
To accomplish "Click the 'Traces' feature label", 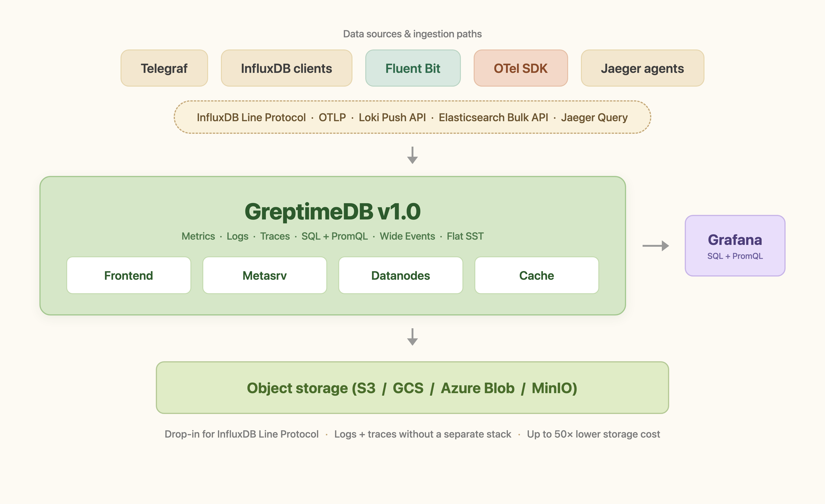I will pos(275,236).
